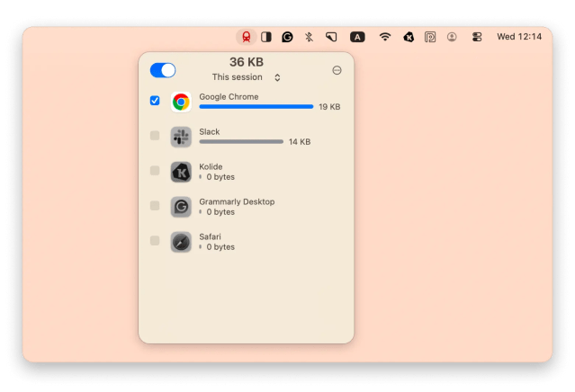Image resolution: width=575 pixels, height=392 pixels.
Task: Open the Grammarly menu bar icon
Action: pos(287,37)
